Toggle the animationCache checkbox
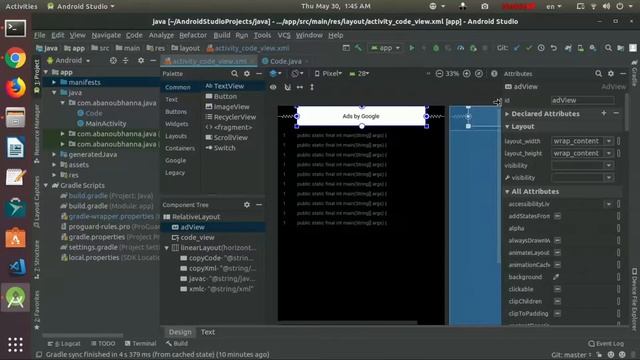The image size is (640, 360). [x=557, y=265]
